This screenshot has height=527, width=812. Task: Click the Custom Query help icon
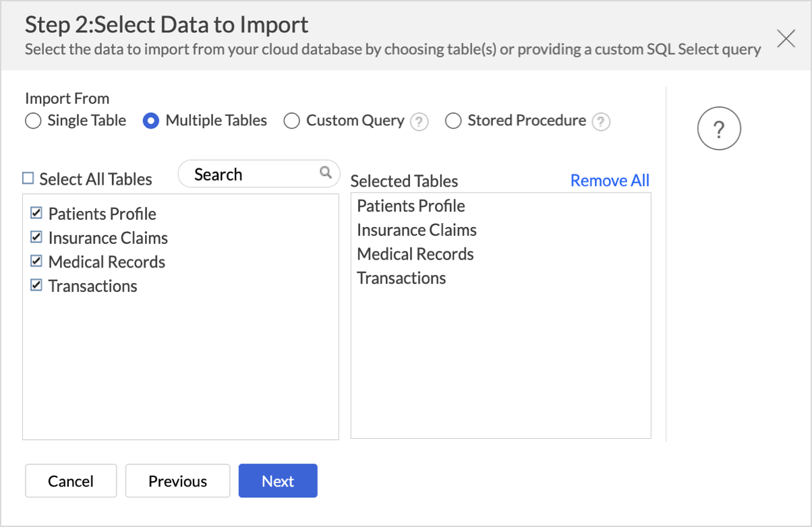(x=419, y=122)
